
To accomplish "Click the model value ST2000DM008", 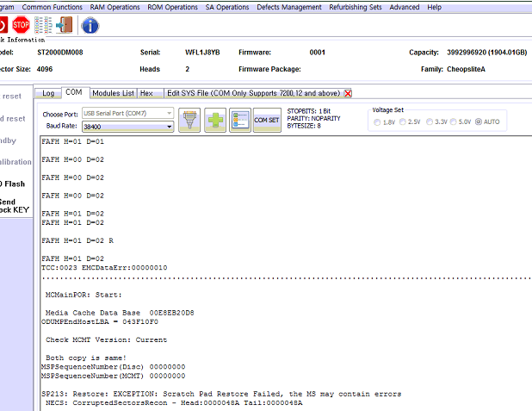I will tap(60, 53).
